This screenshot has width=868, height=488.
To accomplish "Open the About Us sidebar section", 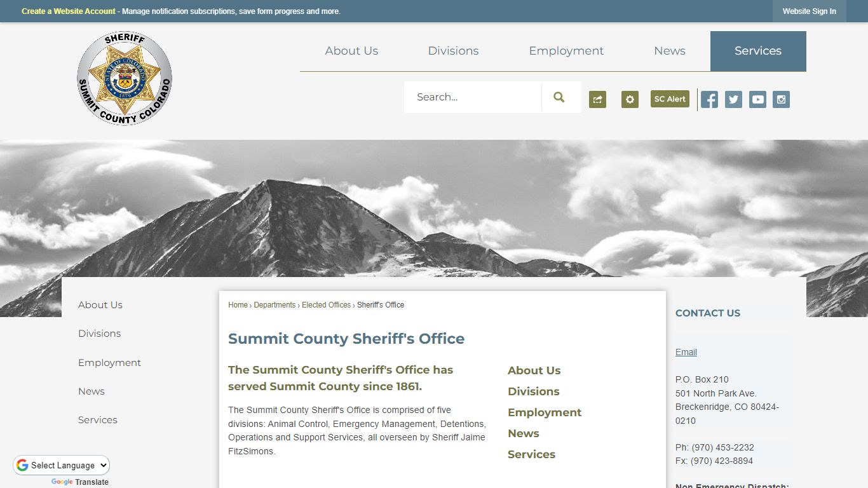I will point(100,304).
